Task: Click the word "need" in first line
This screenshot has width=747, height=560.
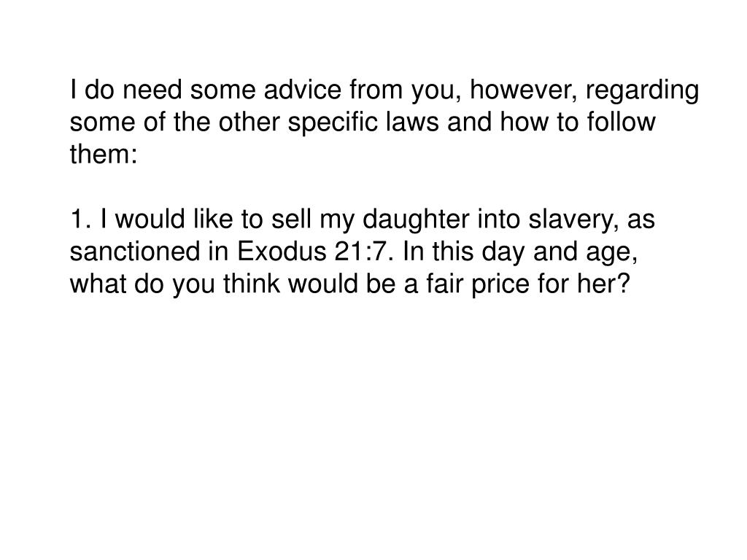Action: tap(152, 90)
